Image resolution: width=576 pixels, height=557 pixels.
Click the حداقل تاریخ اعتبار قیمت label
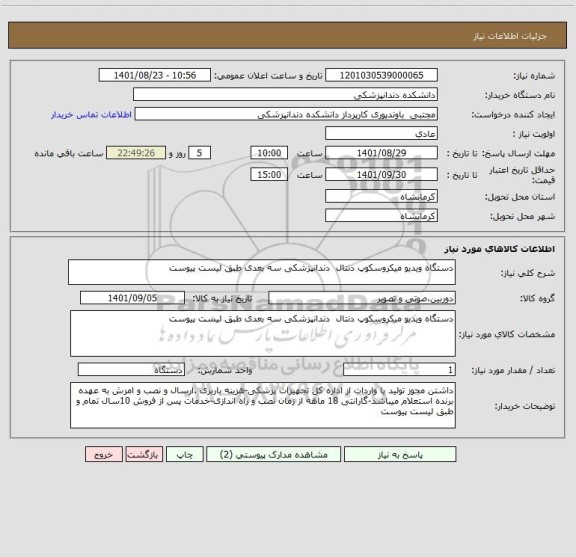pyautogui.click(x=522, y=175)
